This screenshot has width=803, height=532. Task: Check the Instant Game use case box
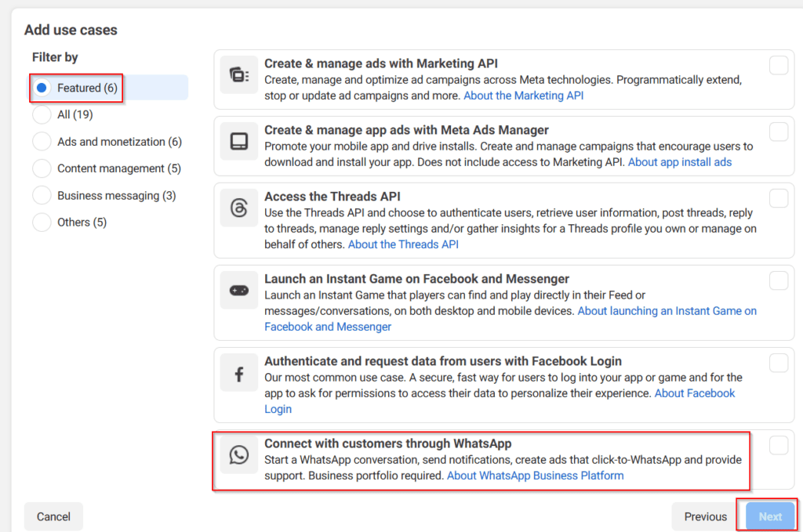[779, 280]
